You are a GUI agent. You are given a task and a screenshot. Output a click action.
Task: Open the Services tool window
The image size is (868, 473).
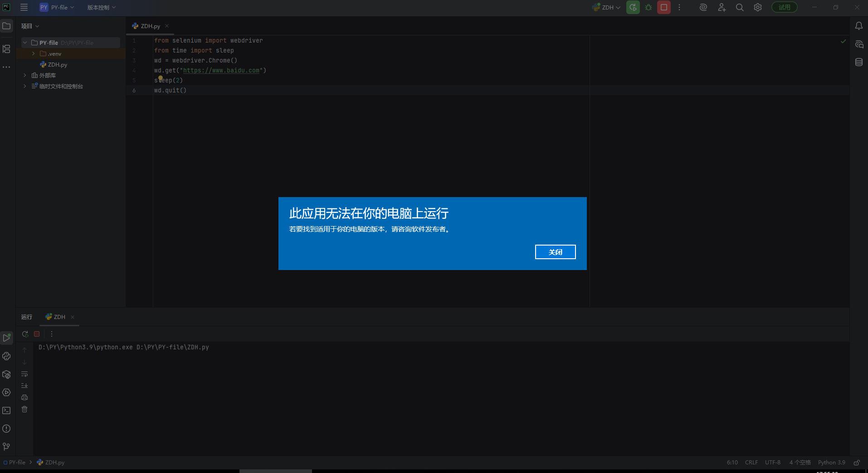pyautogui.click(x=6, y=392)
